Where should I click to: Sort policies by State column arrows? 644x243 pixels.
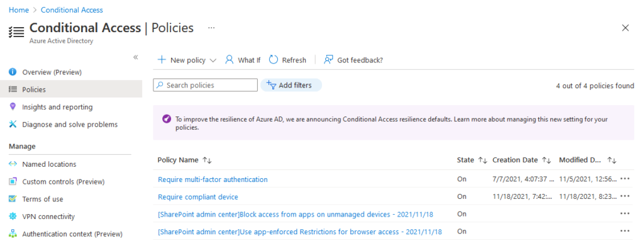point(482,160)
